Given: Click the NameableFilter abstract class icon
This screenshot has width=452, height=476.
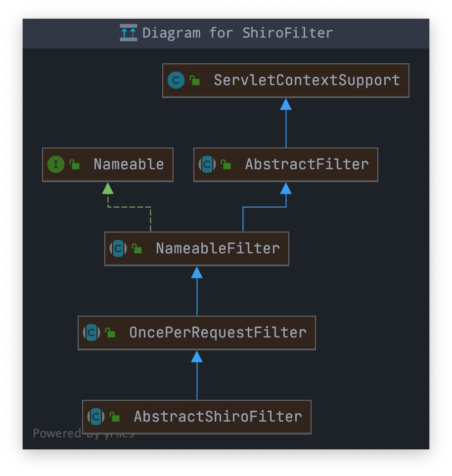Looking at the screenshot, I should 118,248.
